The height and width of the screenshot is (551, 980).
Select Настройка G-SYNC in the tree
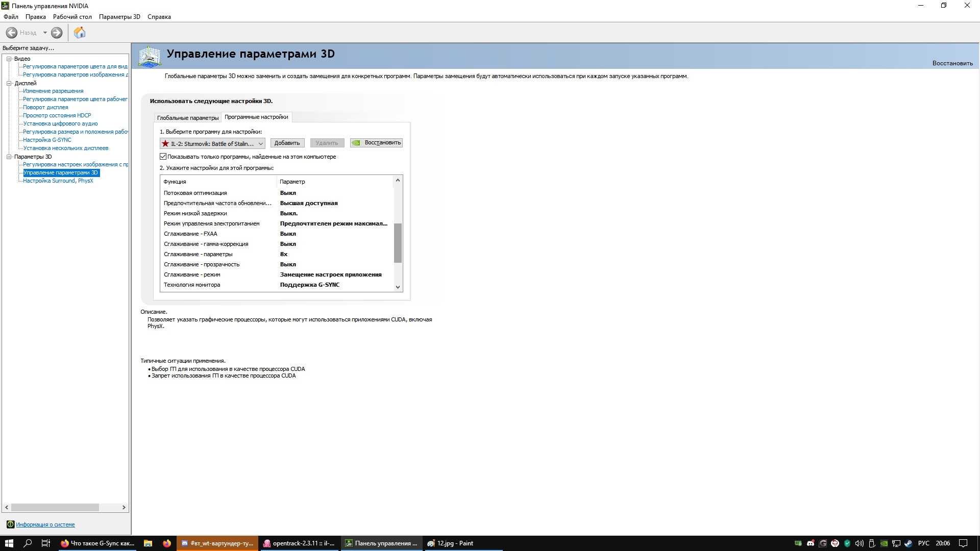tap(47, 140)
